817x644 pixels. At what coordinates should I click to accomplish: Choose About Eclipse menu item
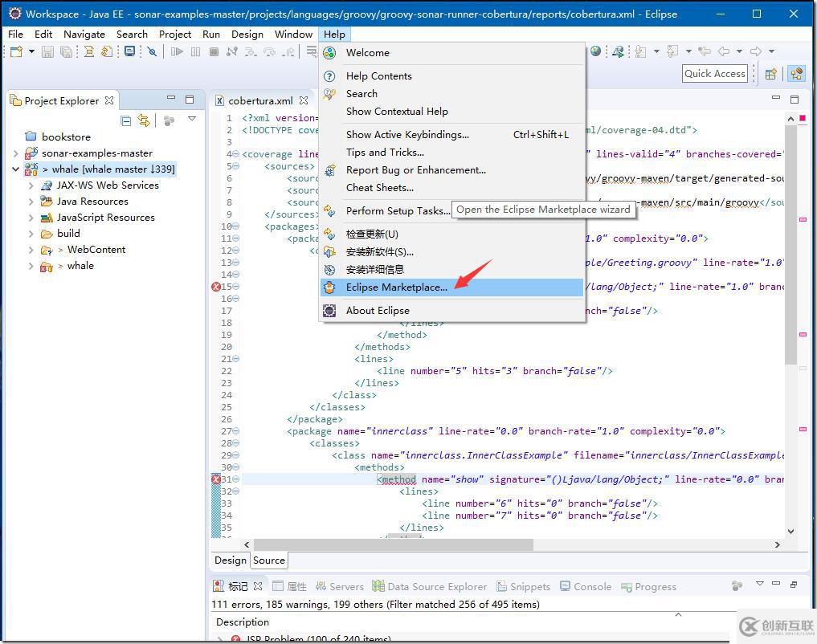click(x=451, y=311)
